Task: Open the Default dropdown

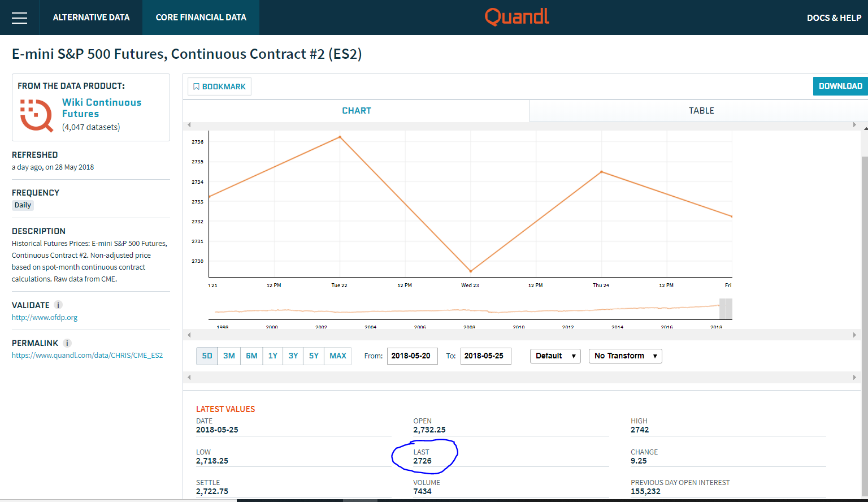Action: click(x=555, y=356)
